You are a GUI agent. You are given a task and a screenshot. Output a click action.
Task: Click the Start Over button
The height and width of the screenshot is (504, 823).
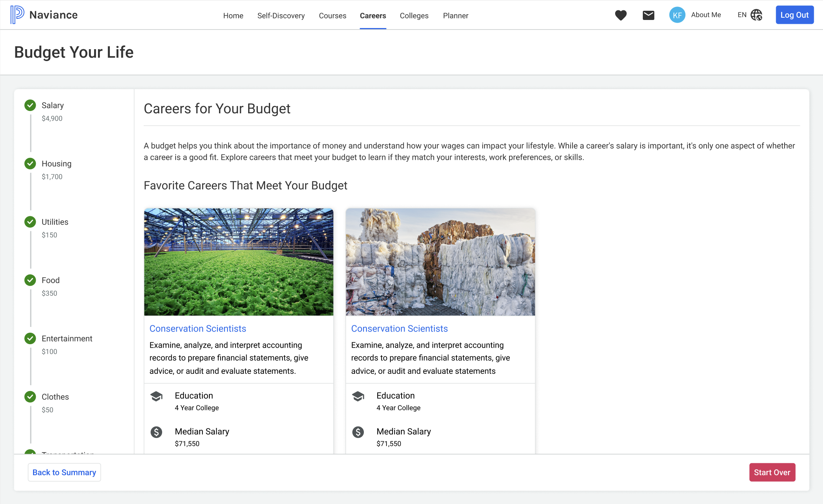click(772, 472)
